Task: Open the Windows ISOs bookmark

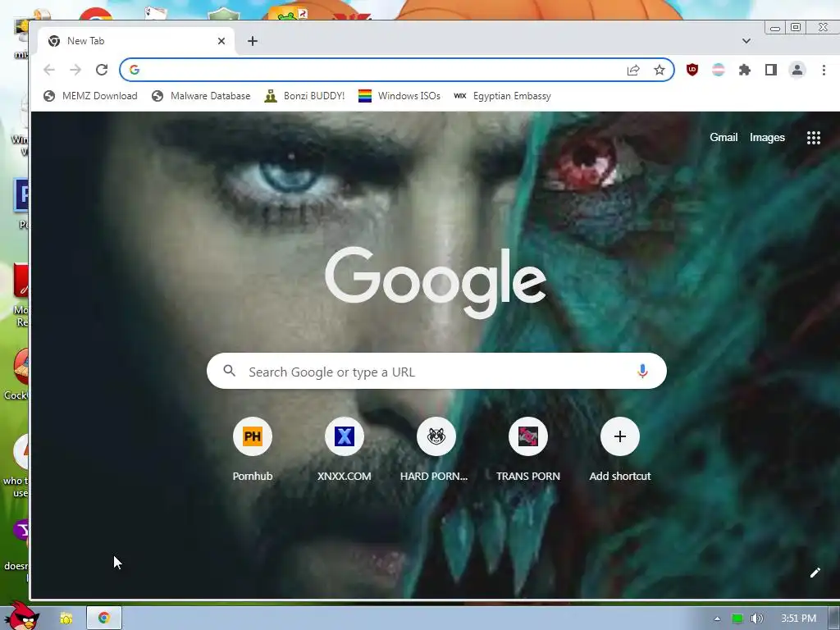Action: pos(399,96)
